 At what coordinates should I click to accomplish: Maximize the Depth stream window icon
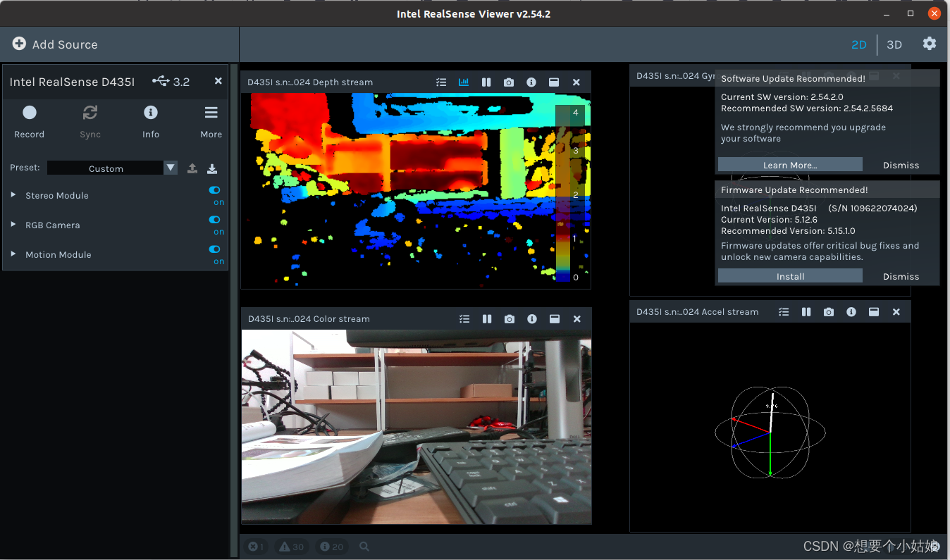[x=554, y=82]
